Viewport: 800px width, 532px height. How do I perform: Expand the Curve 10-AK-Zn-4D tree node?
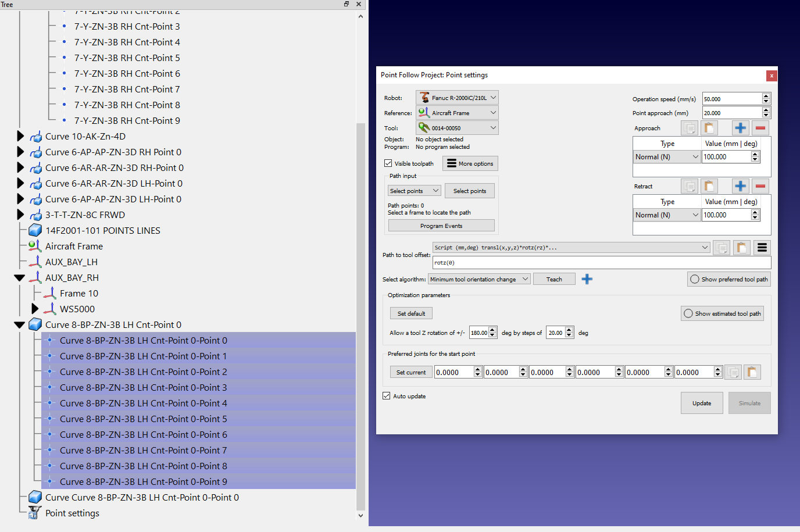[x=20, y=136]
